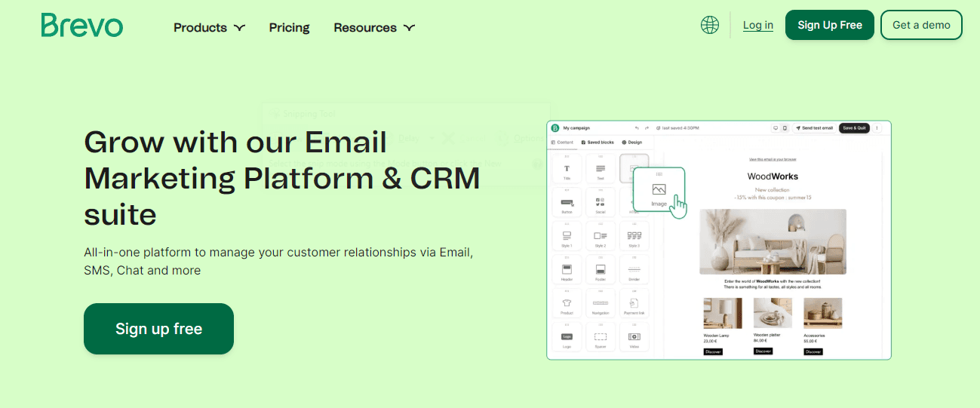This screenshot has width=980, height=408.
Task: Click the WoodWorks heading text
Action: point(773,176)
